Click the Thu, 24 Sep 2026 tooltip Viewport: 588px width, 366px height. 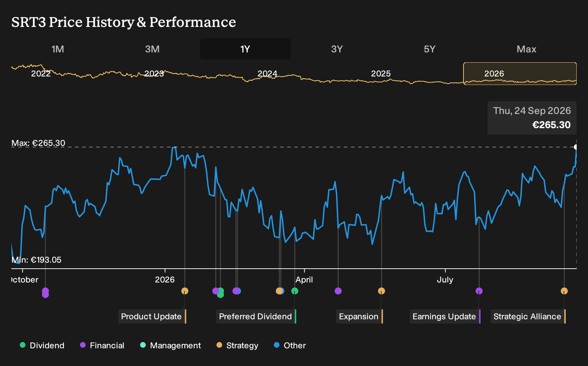point(532,118)
